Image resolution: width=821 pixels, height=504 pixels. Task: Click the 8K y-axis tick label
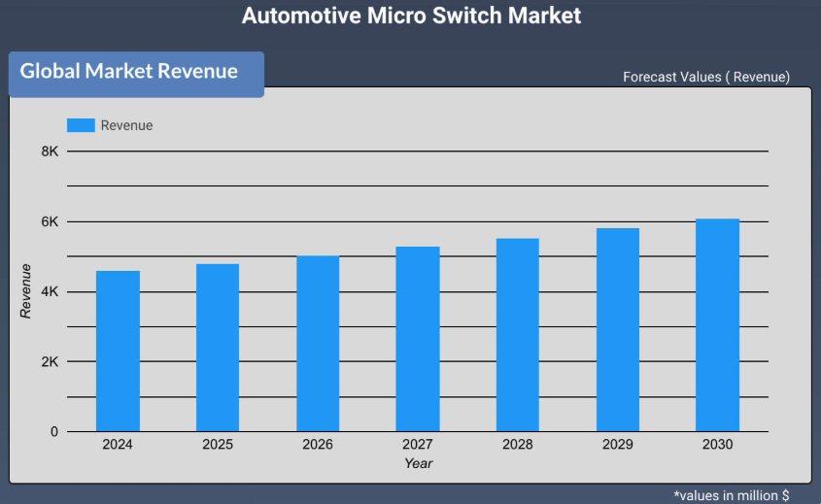pyautogui.click(x=50, y=151)
